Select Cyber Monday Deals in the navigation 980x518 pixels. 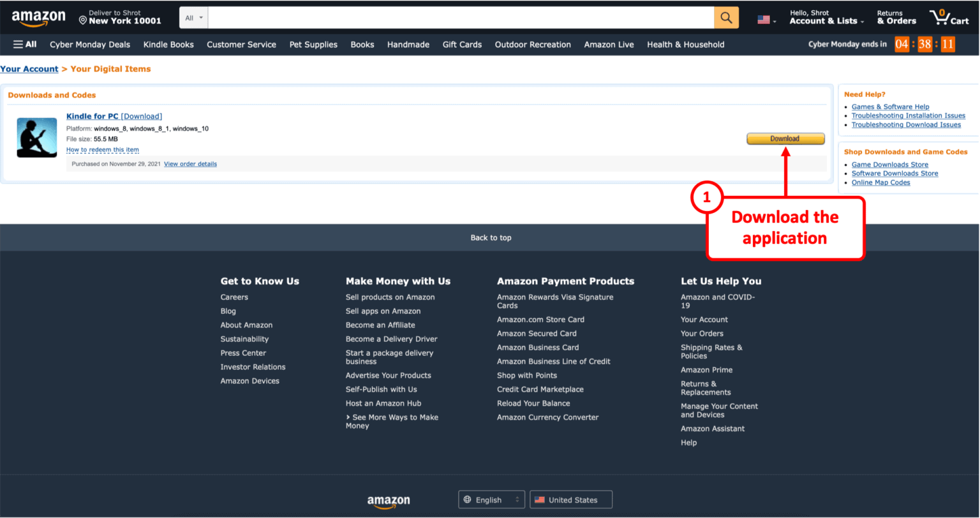coord(89,45)
